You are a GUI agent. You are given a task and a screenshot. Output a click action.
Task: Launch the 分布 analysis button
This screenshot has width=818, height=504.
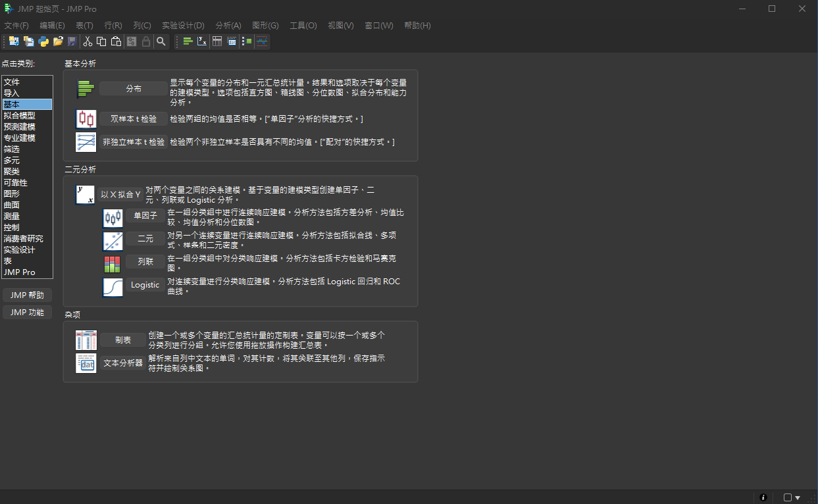coord(134,89)
